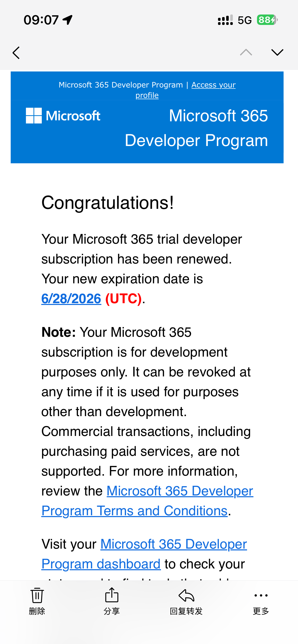298x644 pixels.
Task: Open the Developer Program Terms and Conditions link
Action: pyautogui.click(x=134, y=511)
